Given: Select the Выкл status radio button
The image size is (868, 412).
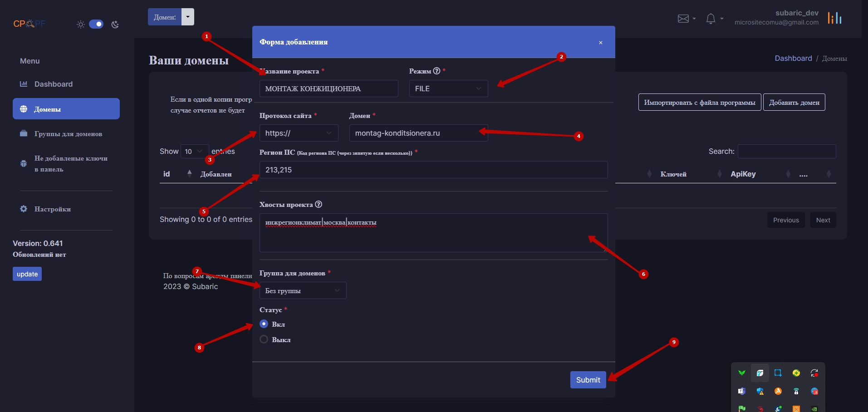Looking at the screenshot, I should (264, 339).
